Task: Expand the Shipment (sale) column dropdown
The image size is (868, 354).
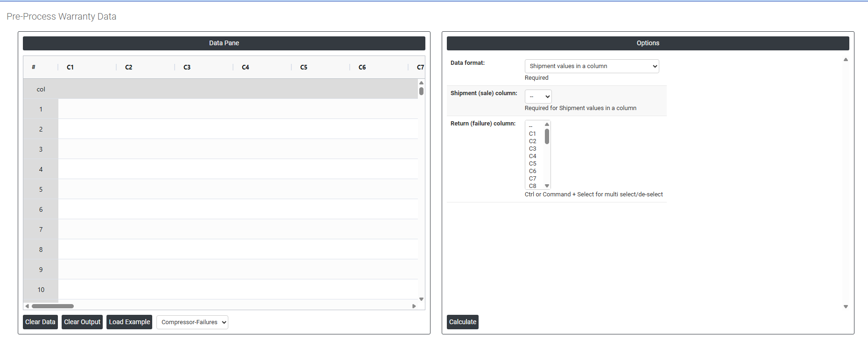Action: click(538, 97)
